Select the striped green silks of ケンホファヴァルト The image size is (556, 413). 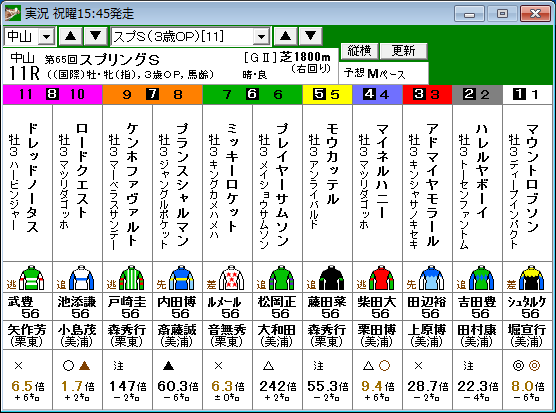[x=132, y=278]
